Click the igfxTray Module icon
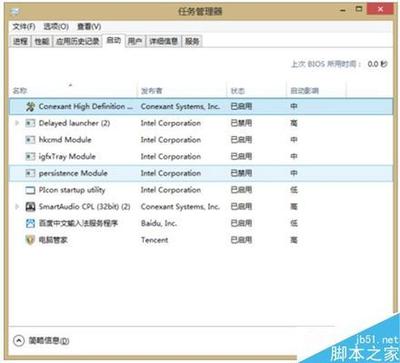The width and height of the screenshot is (400, 363). coord(30,157)
